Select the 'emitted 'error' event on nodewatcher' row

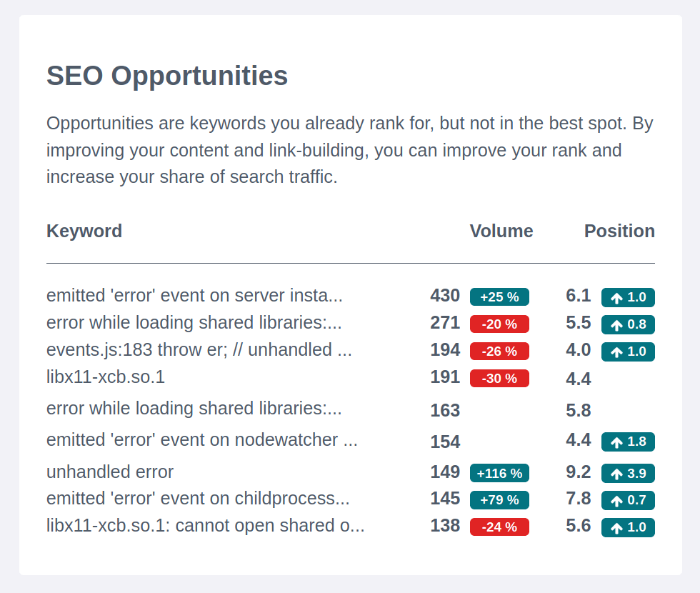tap(202, 440)
